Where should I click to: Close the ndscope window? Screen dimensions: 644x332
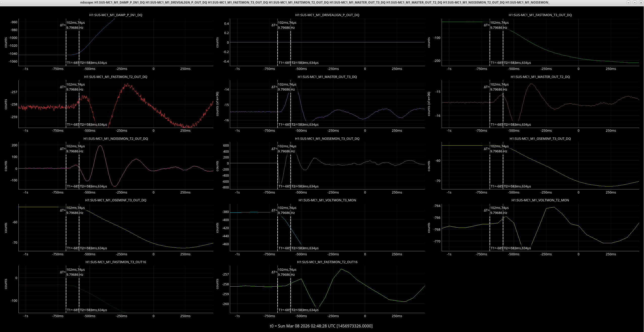point(641,2)
